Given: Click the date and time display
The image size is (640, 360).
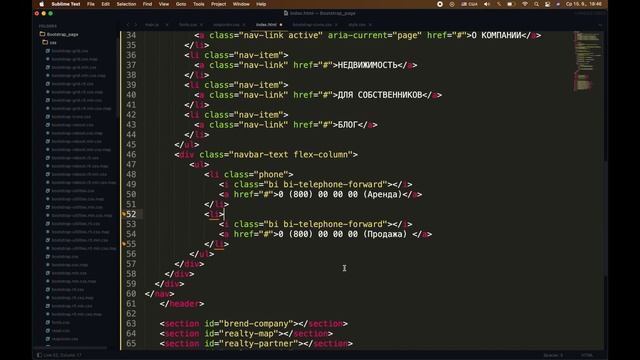Looking at the screenshot, I should click(584, 4).
